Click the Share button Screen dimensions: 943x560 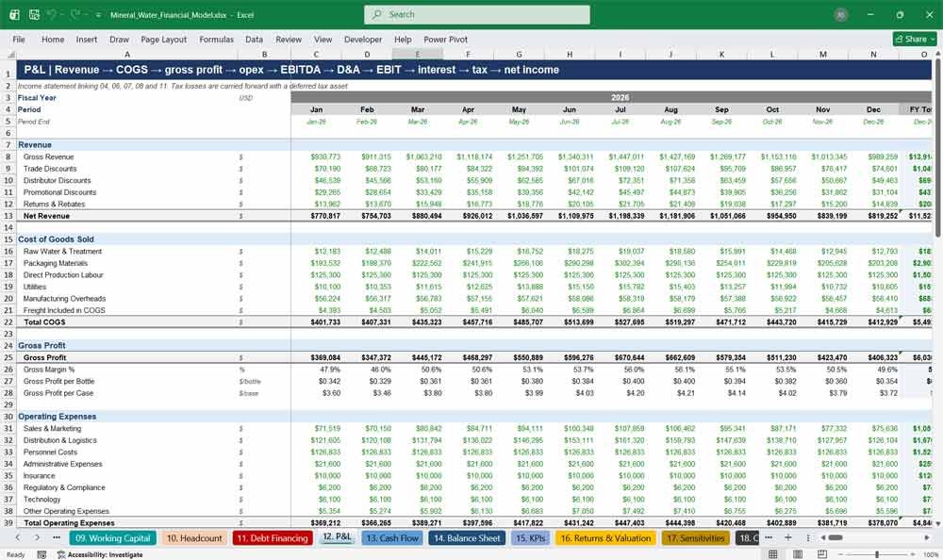(x=915, y=39)
